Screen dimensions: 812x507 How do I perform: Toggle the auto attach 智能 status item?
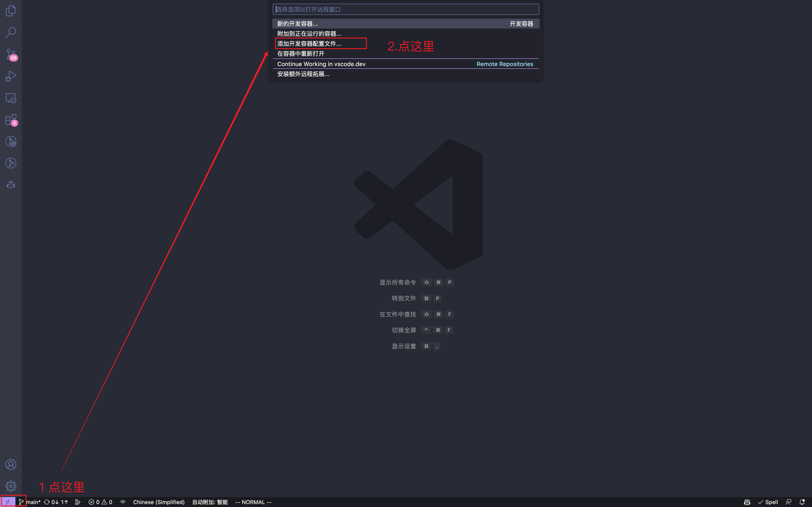(210, 502)
